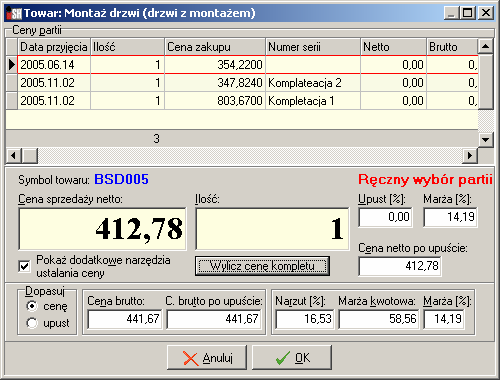
Task: Click the lower 'Marża [%]' field 14,19
Action: coord(444,319)
